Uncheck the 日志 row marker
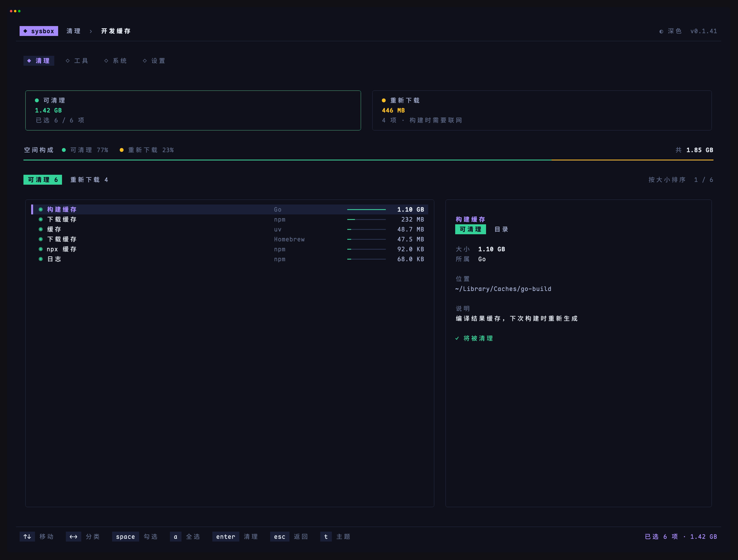The height and width of the screenshot is (560, 738). coord(41,259)
